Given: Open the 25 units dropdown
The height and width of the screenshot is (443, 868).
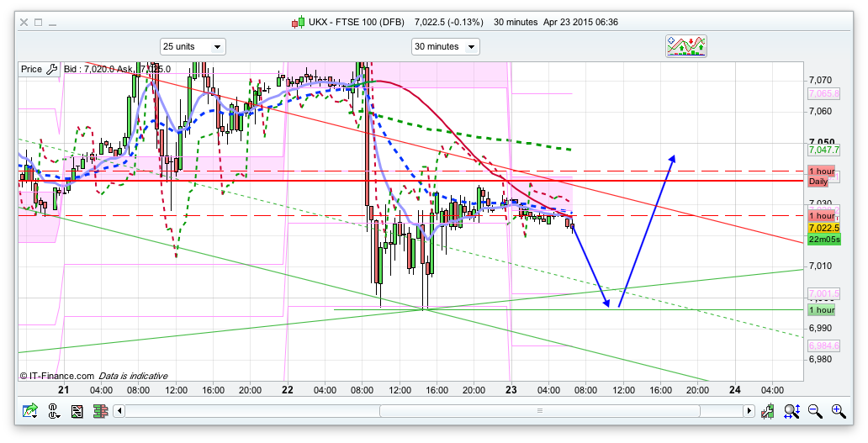Looking at the screenshot, I should 193,47.
